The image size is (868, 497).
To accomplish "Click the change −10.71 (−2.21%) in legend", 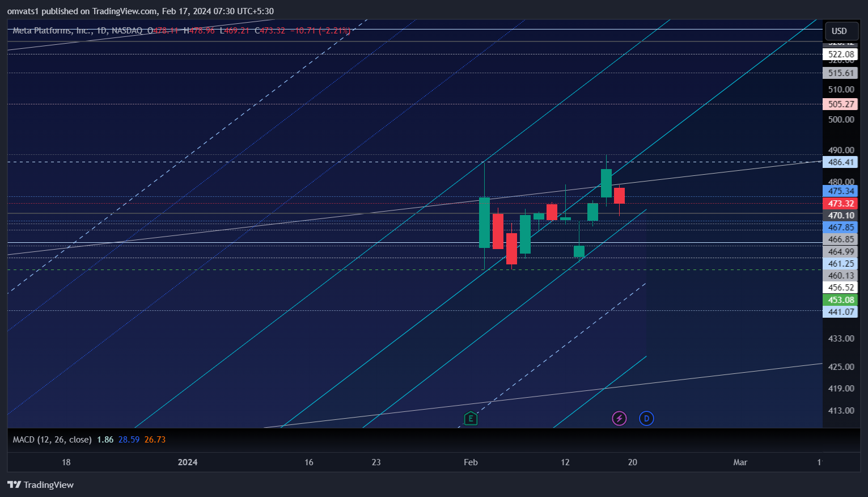I will (x=320, y=31).
